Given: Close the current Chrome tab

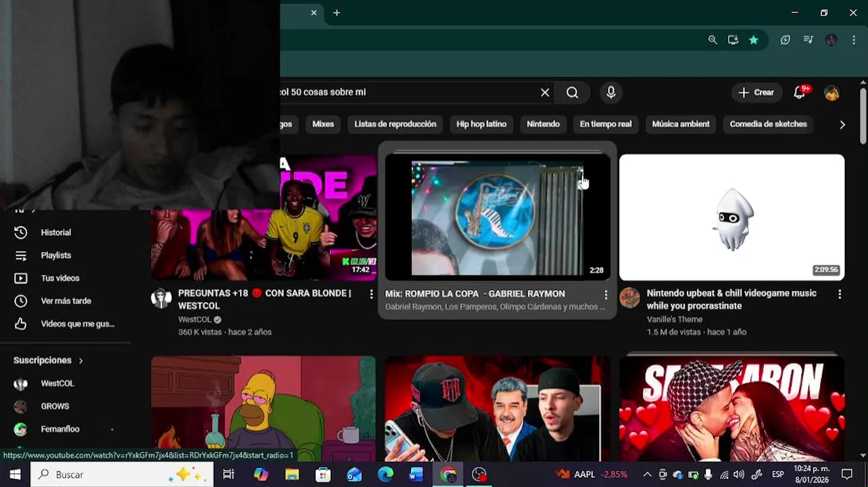Looking at the screenshot, I should tap(314, 13).
